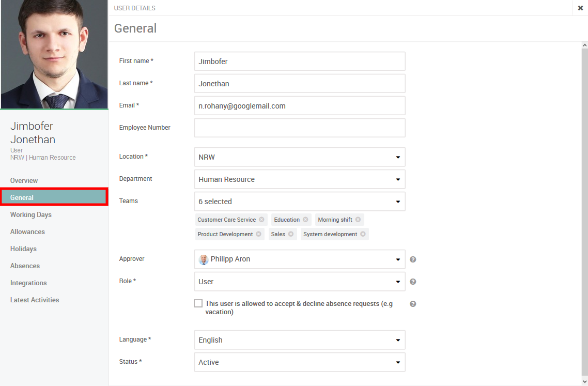This screenshot has width=588, height=386.
Task: Open the Allowances section
Action: click(x=27, y=231)
